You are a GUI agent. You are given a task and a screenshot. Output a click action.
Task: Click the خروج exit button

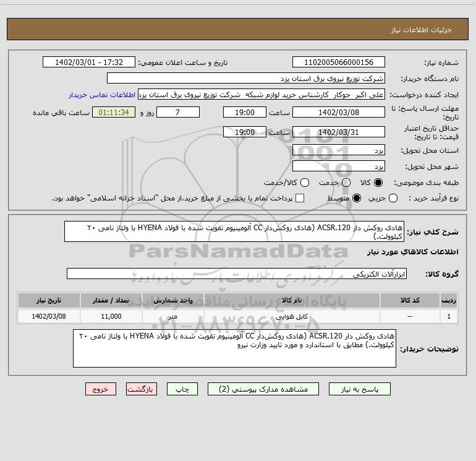click(x=101, y=389)
